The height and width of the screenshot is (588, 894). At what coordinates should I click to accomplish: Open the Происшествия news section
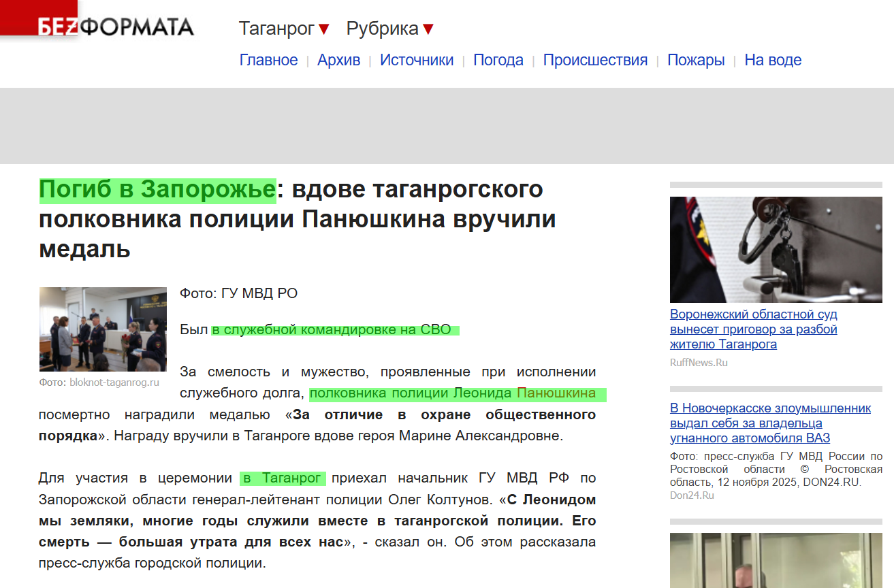pos(595,60)
